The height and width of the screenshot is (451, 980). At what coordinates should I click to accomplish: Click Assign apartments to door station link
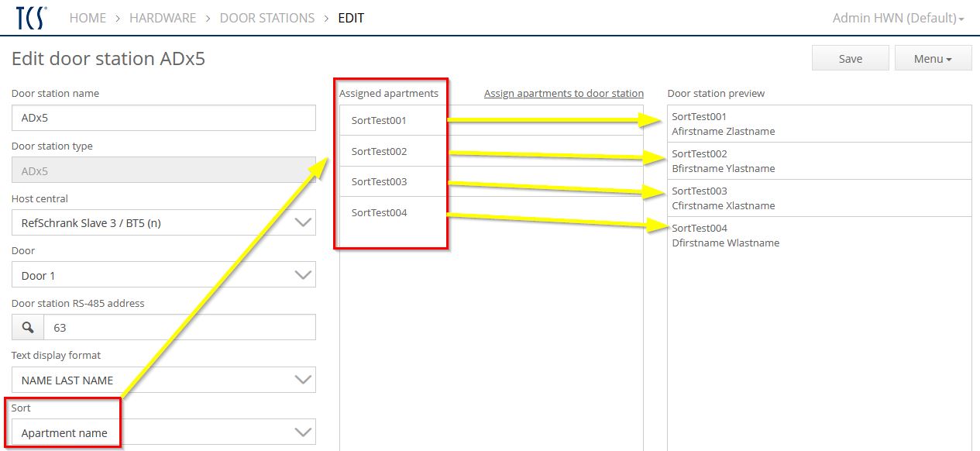pos(563,94)
